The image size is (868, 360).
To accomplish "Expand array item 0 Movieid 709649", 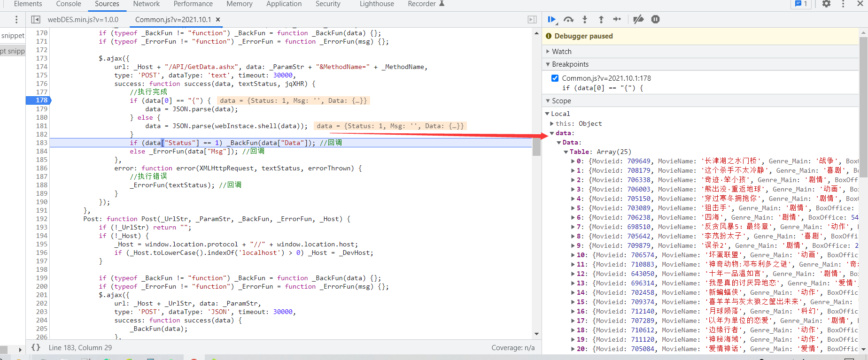I will click(573, 161).
